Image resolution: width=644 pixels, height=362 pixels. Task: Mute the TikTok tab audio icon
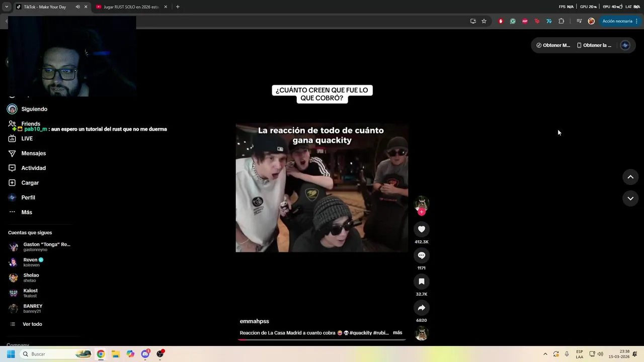[77, 7]
